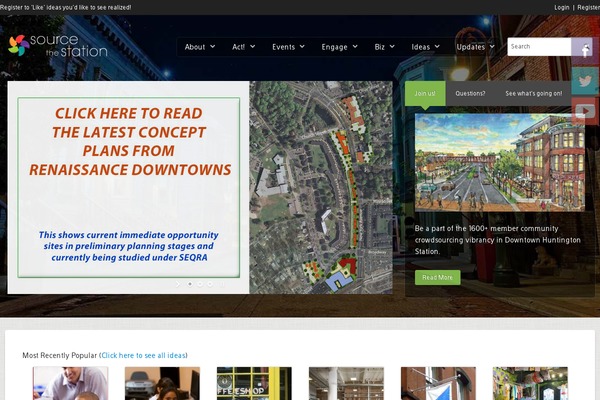Screen dimensions: 600x400
Task: Click the Source the Station pinwheel logo
Action: (x=58, y=46)
